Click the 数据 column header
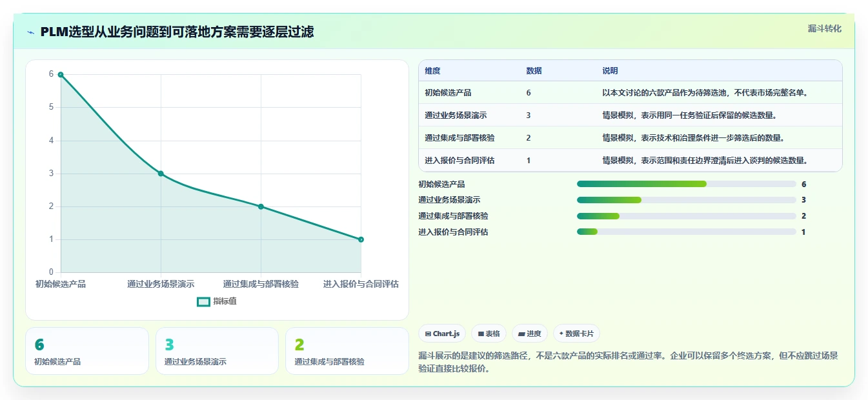The image size is (868, 400). [534, 71]
